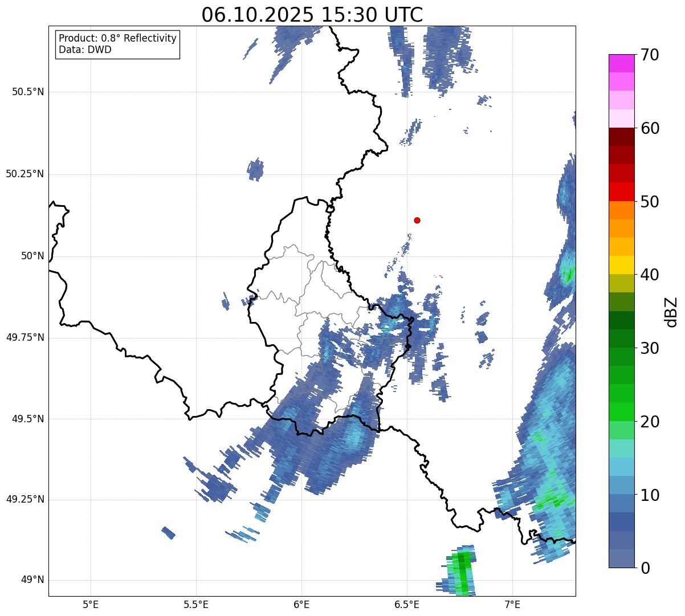The height and width of the screenshot is (616, 685).
Task: Click the colorbar tick label 30
Action: pos(649,348)
